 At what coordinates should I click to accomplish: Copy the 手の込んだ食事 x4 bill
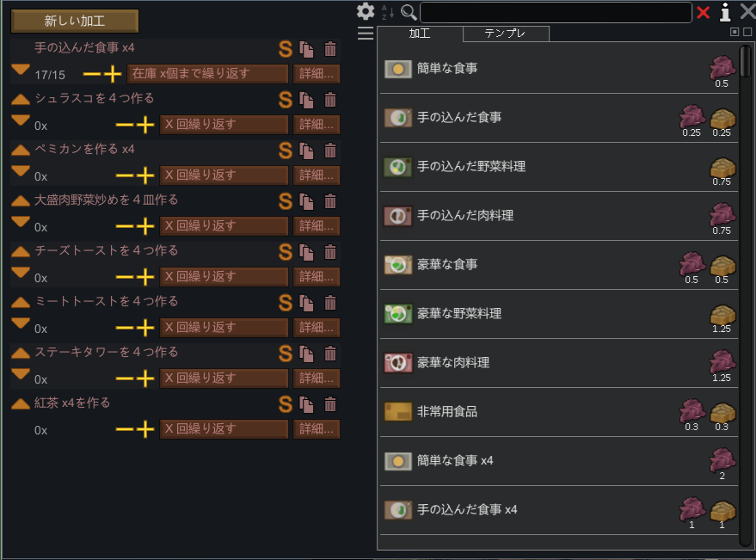(307, 49)
